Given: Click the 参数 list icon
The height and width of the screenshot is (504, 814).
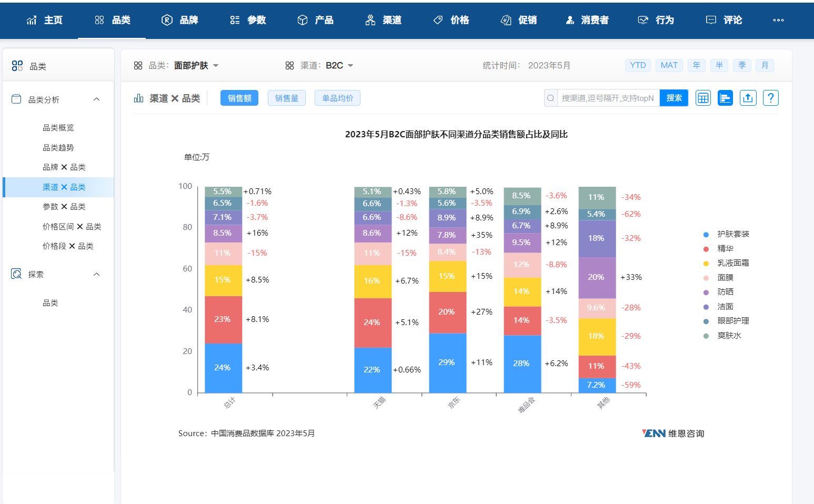Looking at the screenshot, I should (x=235, y=20).
